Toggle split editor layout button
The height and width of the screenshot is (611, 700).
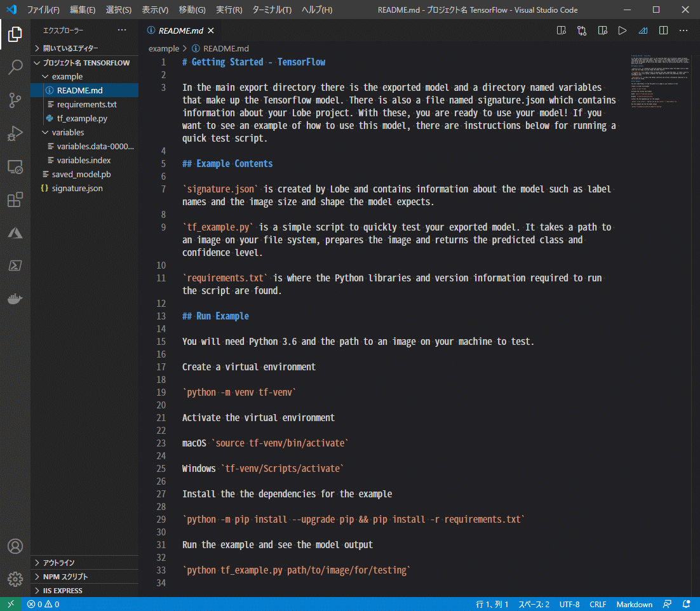click(663, 30)
